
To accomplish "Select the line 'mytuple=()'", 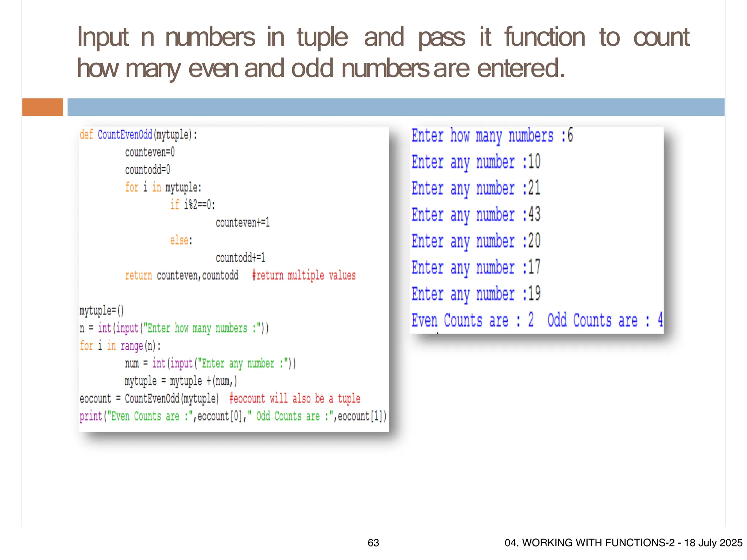I will [102, 311].
